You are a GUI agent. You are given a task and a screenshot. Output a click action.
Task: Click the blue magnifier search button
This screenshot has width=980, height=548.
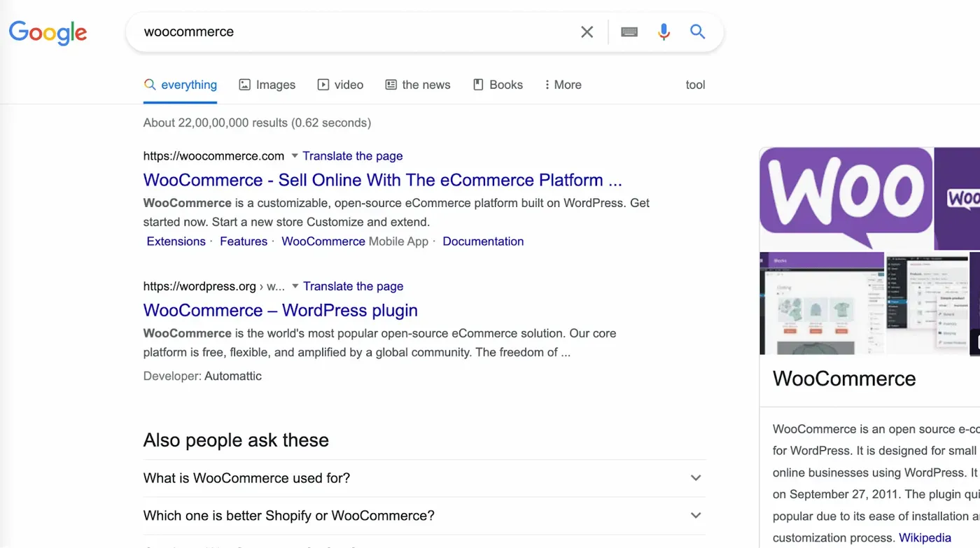[697, 31]
